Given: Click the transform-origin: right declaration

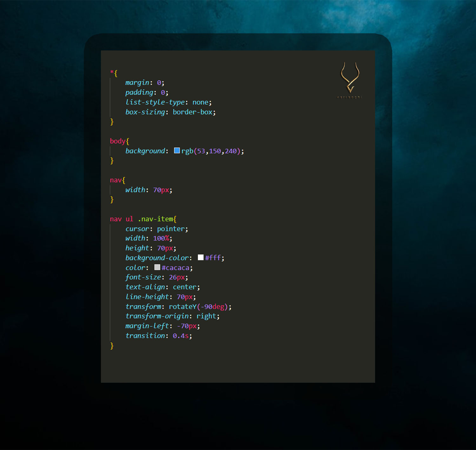Looking at the screenshot, I should pyautogui.click(x=171, y=316).
